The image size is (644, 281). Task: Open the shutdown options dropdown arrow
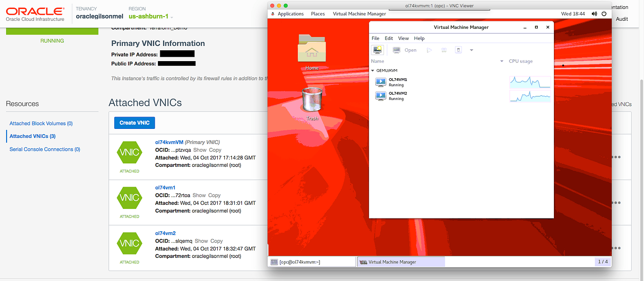pos(471,50)
